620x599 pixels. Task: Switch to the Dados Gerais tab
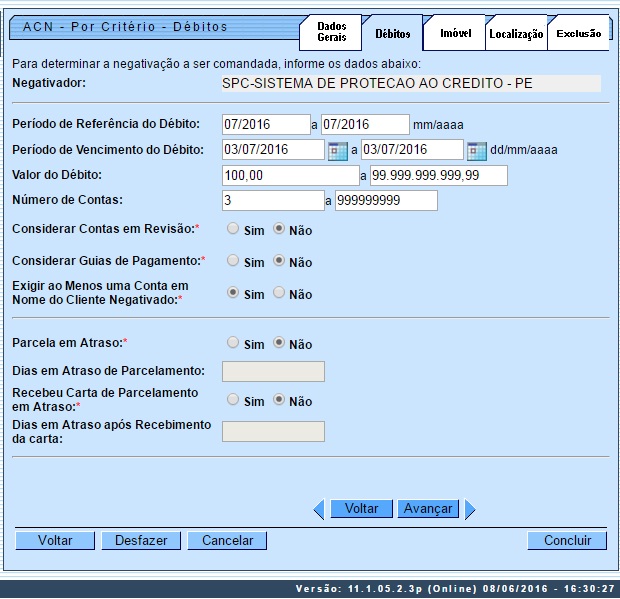[331, 32]
